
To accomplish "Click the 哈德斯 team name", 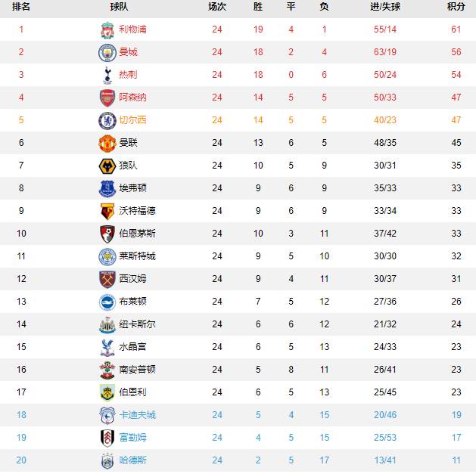I will click(132, 460).
